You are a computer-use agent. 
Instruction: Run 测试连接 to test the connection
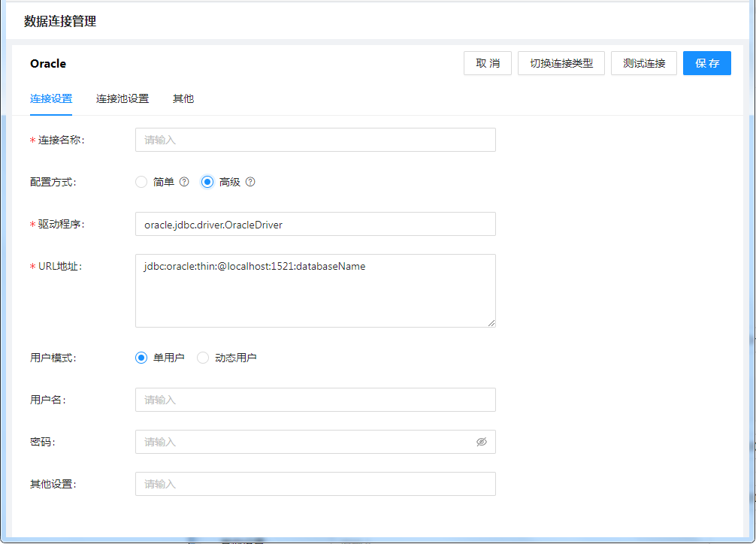tap(644, 63)
